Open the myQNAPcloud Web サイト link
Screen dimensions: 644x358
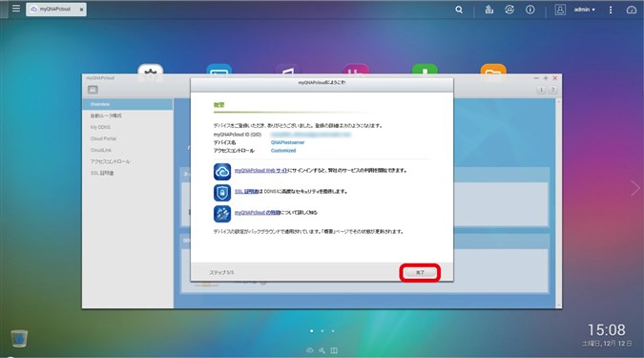pos(261,170)
